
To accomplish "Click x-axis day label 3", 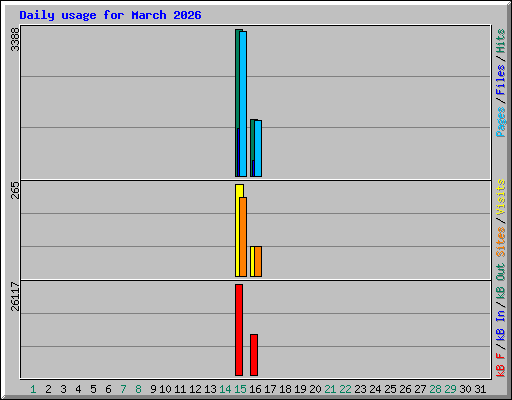I will pyautogui.click(x=63, y=389).
